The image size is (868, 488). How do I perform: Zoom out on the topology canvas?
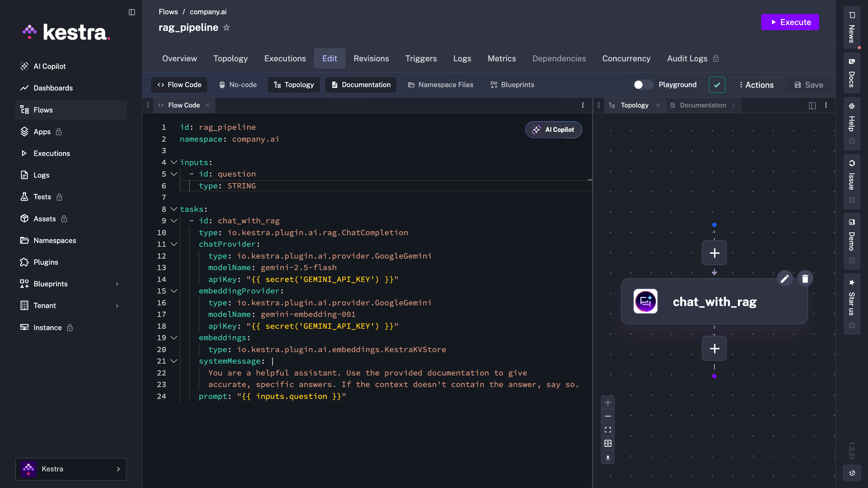coord(608,416)
